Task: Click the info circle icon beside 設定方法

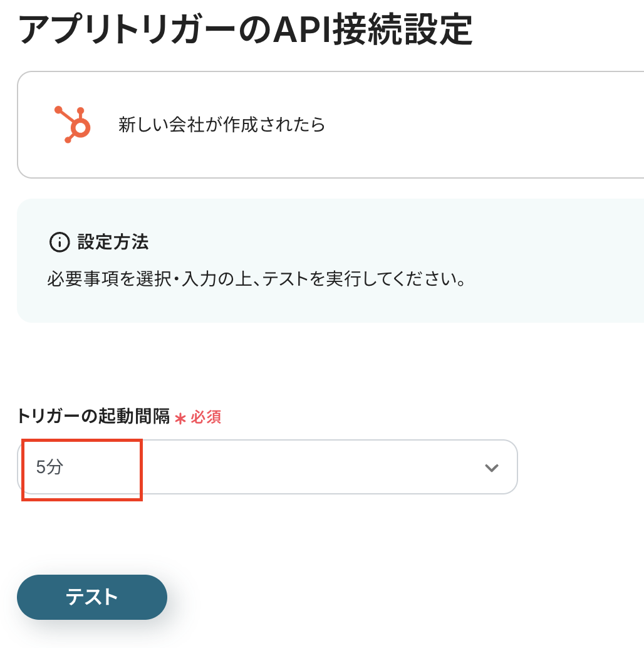Action: click(x=59, y=243)
